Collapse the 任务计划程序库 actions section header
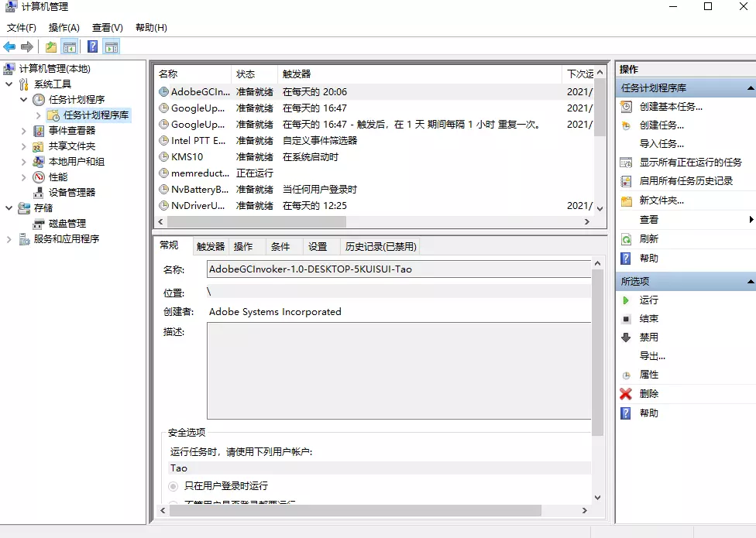The height and width of the screenshot is (538, 756). point(686,87)
